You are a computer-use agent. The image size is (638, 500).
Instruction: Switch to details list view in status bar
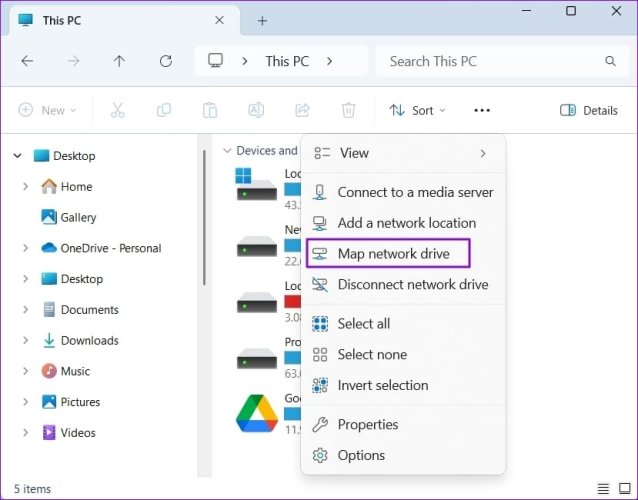603,488
